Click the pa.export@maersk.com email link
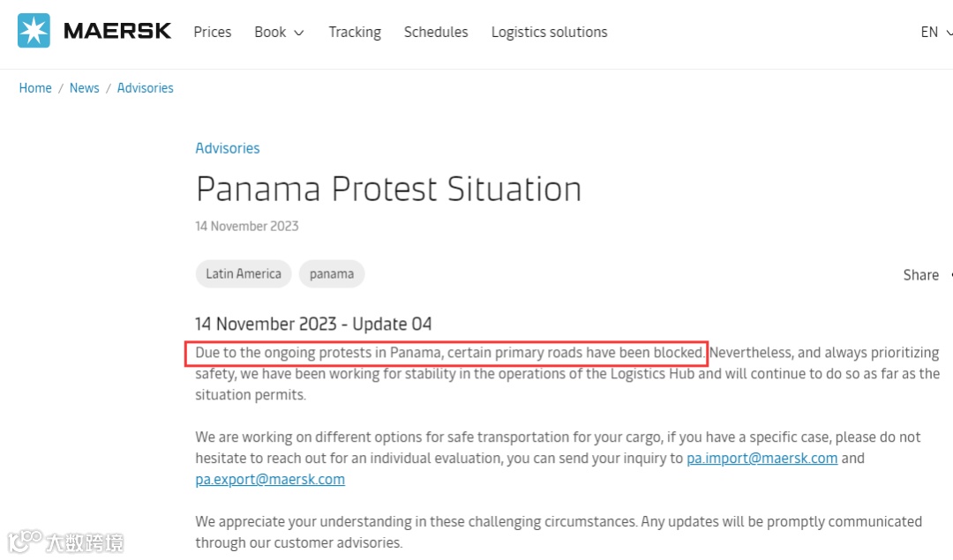Image resolution: width=953 pixels, height=560 pixels. [270, 480]
